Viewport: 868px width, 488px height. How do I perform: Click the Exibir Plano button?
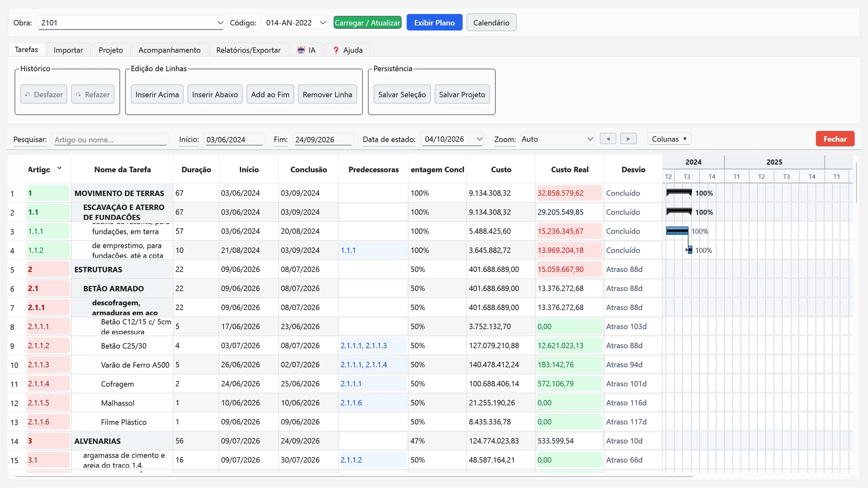[434, 22]
